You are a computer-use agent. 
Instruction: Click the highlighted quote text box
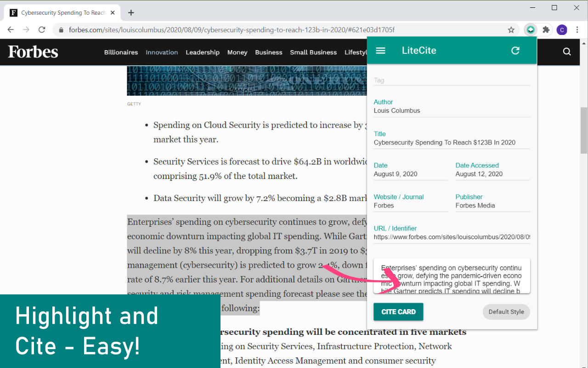pos(452,276)
